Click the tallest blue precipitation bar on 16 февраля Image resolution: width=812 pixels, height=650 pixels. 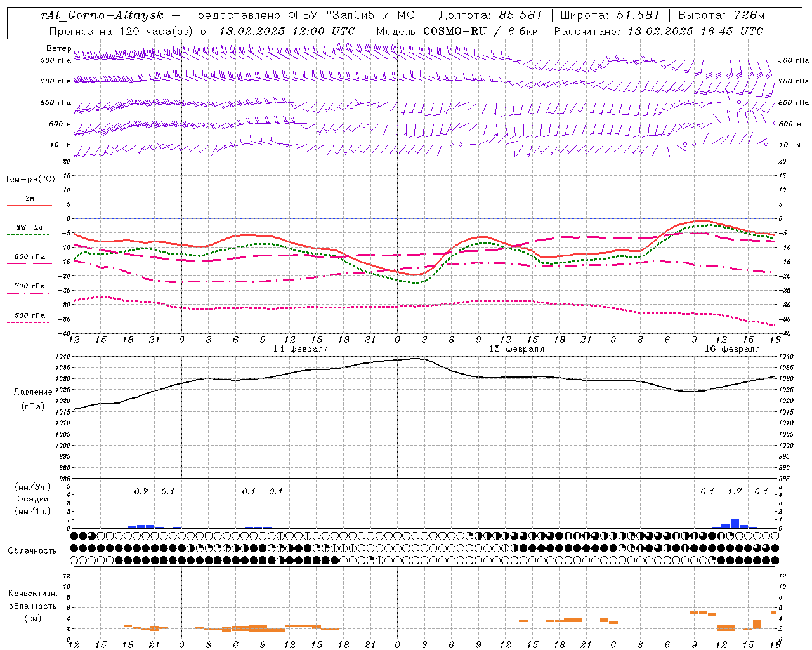[735, 524]
